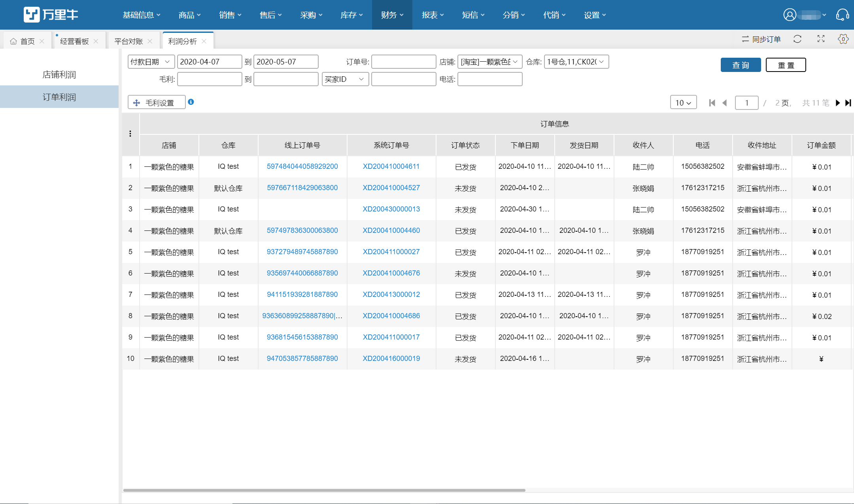Open the table column options dots menu
854x504 pixels.
(x=130, y=134)
